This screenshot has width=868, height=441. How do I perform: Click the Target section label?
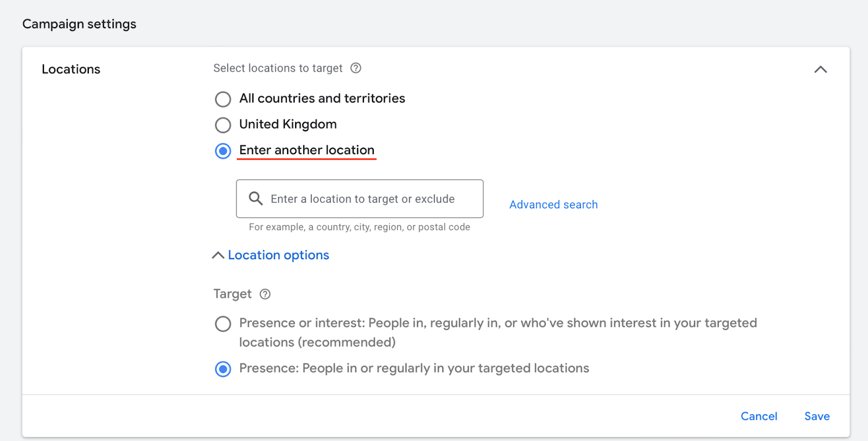pyautogui.click(x=232, y=294)
